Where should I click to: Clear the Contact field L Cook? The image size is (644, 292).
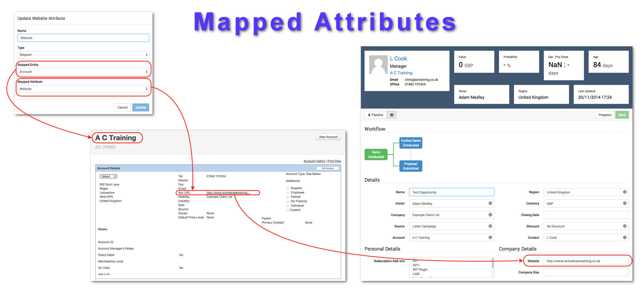[625, 237]
